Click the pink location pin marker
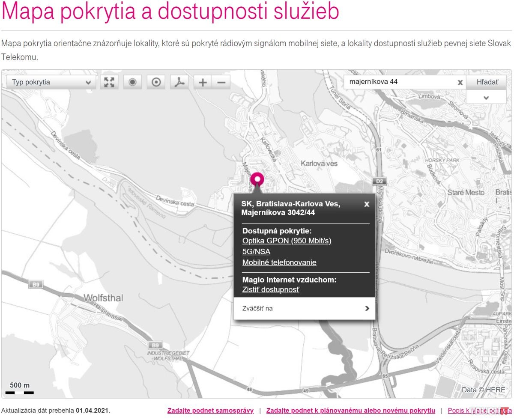 click(x=257, y=180)
